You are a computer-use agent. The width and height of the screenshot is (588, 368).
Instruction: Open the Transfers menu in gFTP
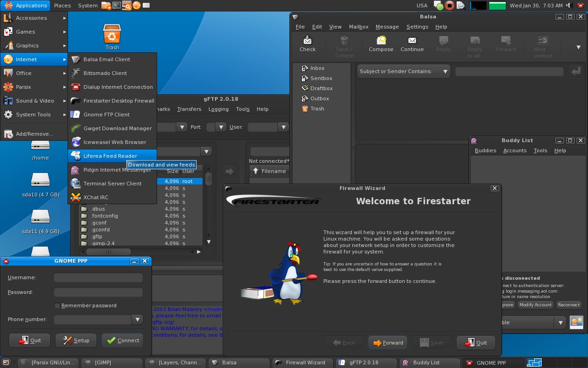click(x=189, y=109)
